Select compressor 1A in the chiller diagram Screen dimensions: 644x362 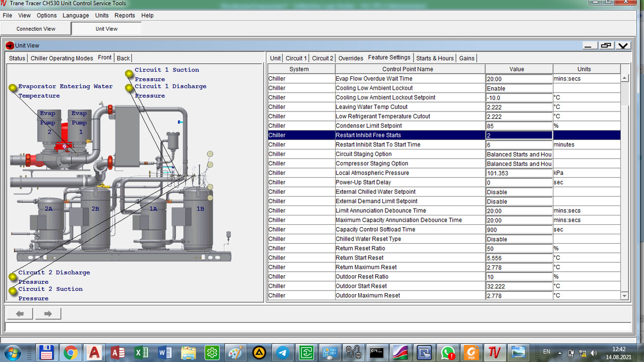click(154, 224)
